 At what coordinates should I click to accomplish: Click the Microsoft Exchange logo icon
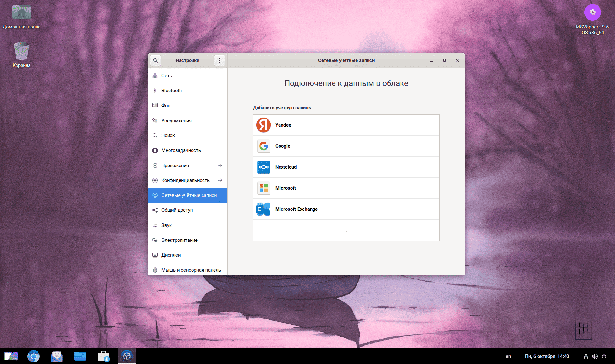point(263,209)
